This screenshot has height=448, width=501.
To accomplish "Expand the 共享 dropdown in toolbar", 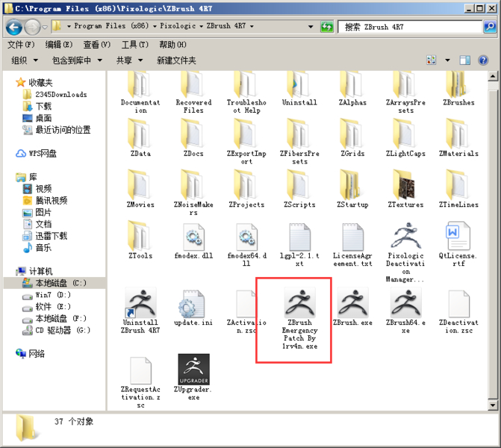I will pos(128,60).
